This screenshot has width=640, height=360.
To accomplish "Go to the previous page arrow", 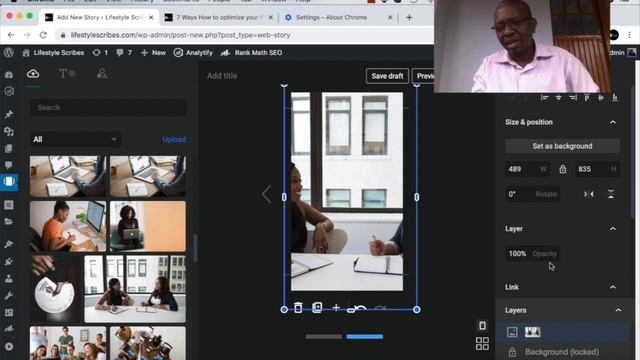I will (x=267, y=194).
